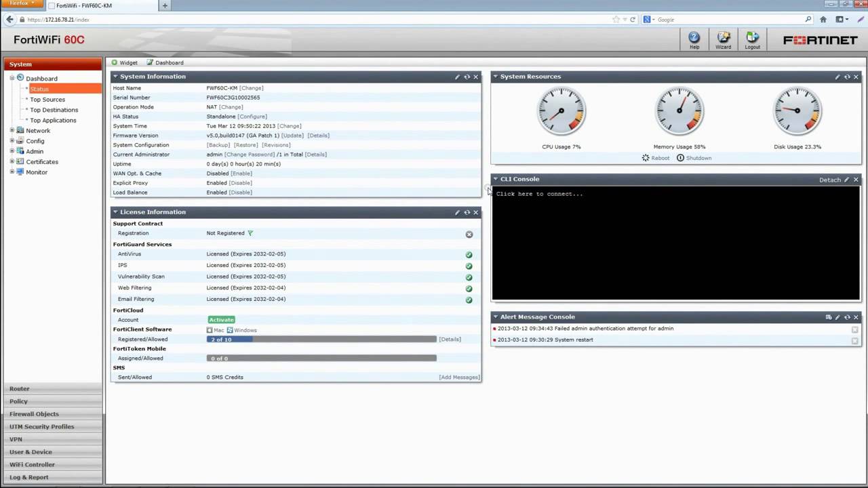Click the FortiCloud Activate button
The image size is (868, 488).
[221, 320]
